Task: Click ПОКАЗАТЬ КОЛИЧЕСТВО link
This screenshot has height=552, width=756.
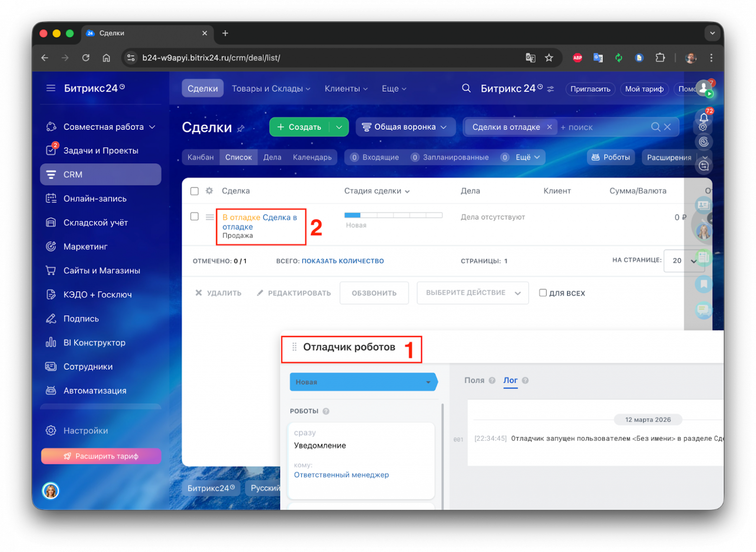Action: click(x=343, y=261)
